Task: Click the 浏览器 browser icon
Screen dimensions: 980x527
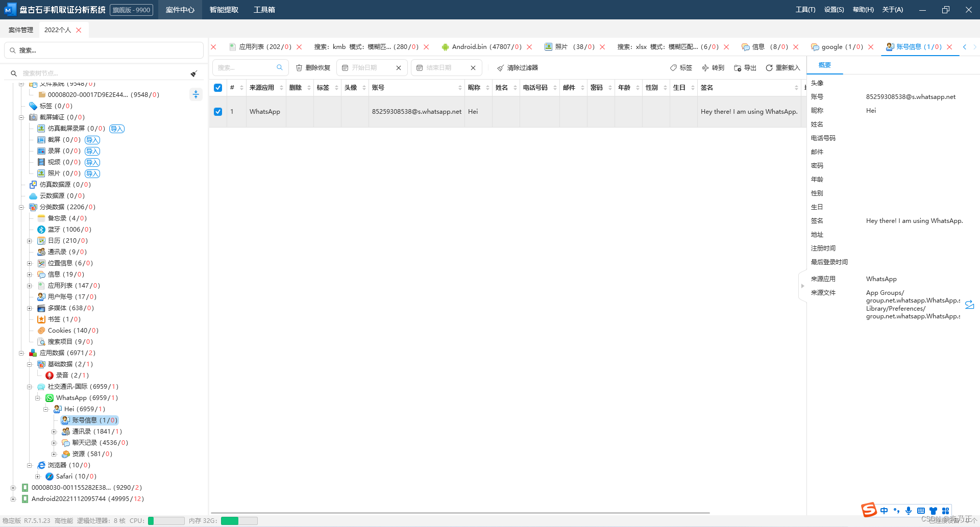Action: click(41, 465)
